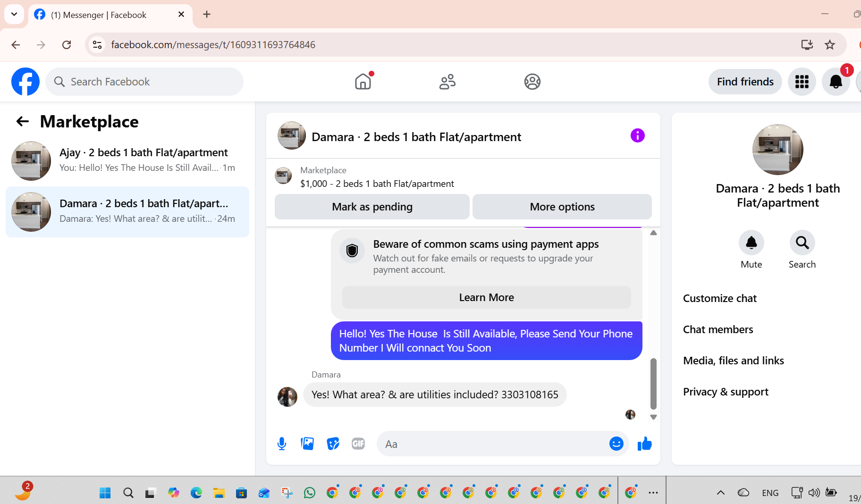Image resolution: width=861 pixels, height=504 pixels.
Task: Click More options button
Action: (x=562, y=207)
